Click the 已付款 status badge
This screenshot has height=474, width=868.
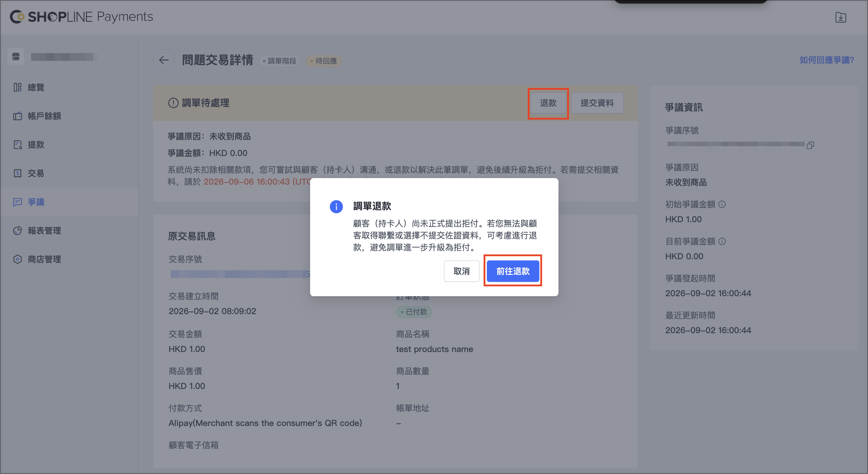coord(414,312)
